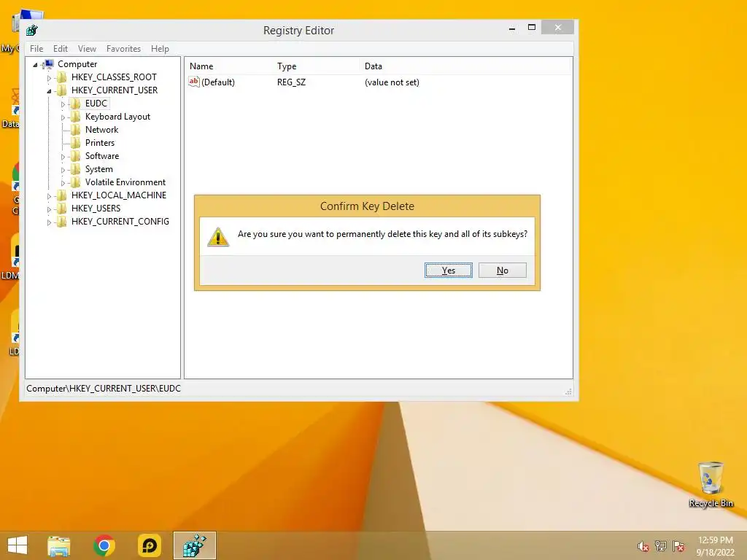The width and height of the screenshot is (747, 560).
Task: Select the Printers key label
Action: [x=99, y=143]
